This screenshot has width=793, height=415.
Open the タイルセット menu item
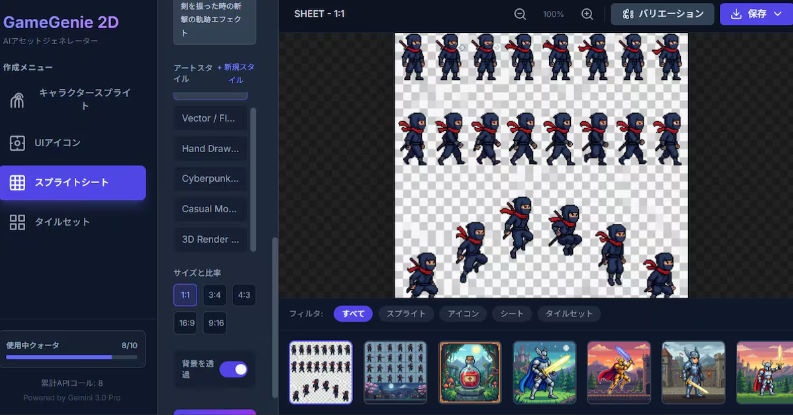point(73,222)
